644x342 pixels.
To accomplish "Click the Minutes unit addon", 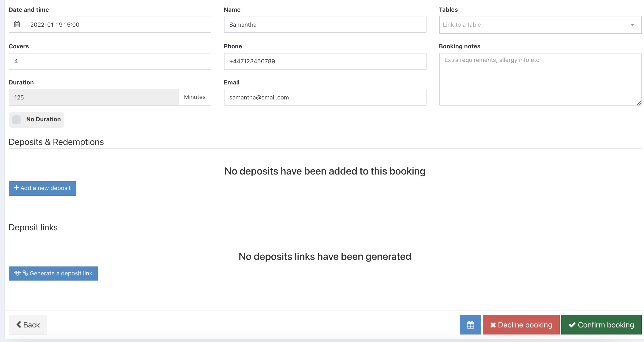I will coord(195,97).
